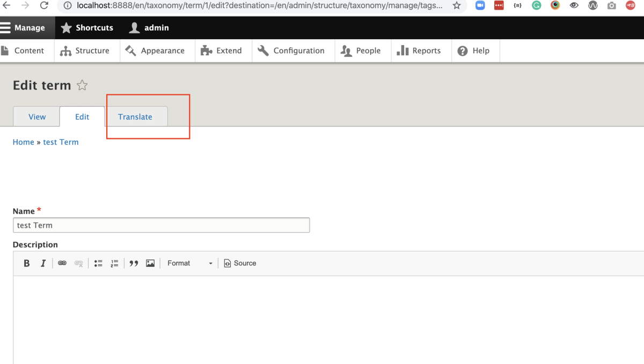Insert a numbered list

114,263
